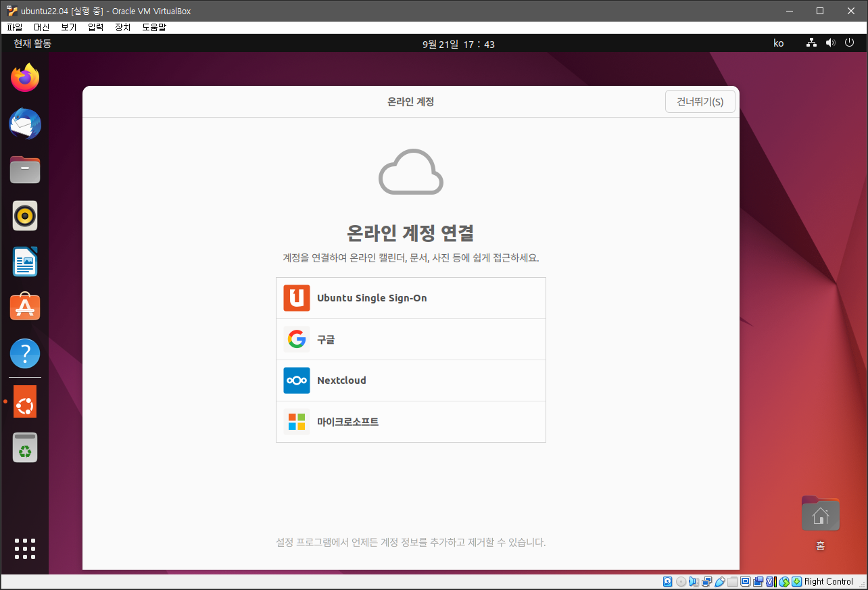Image resolution: width=868 pixels, height=590 pixels.
Task: Click VirtualBox mouse integration status icon
Action: pyautogui.click(x=784, y=581)
